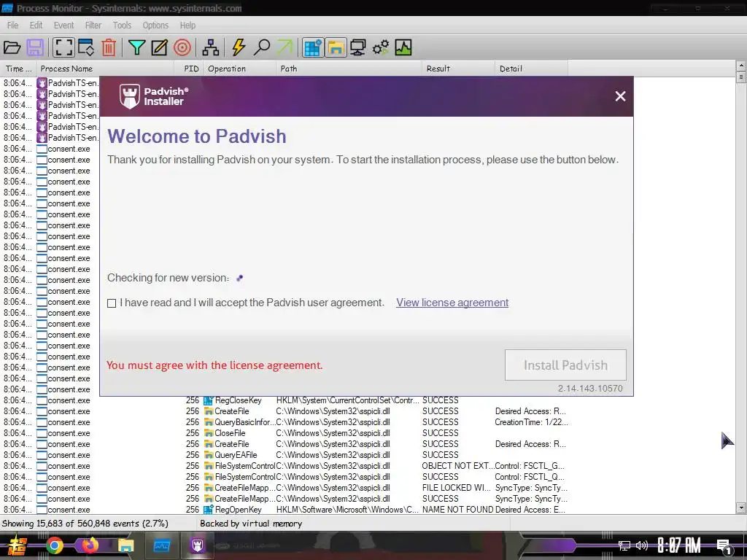Image resolution: width=747 pixels, height=560 pixels.
Task: Open the Edit menu
Action: point(36,26)
